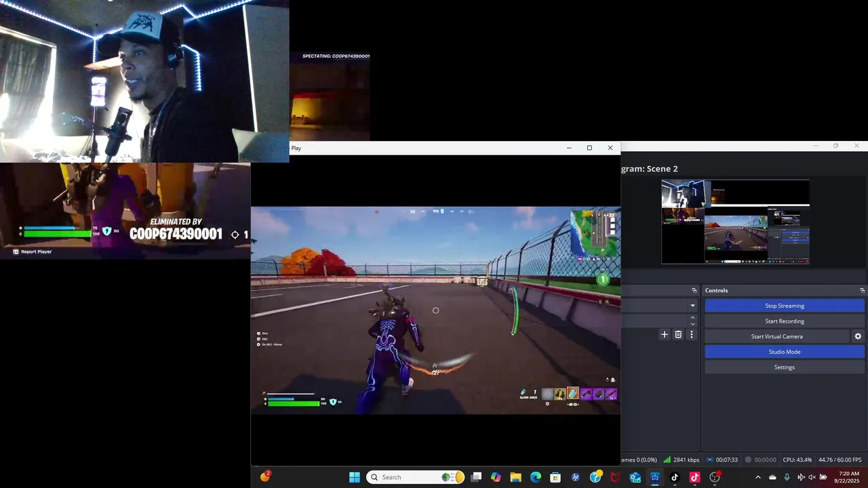The height and width of the screenshot is (488, 868).
Task: Click the 2841 kbps bitrate status
Action: point(682,460)
